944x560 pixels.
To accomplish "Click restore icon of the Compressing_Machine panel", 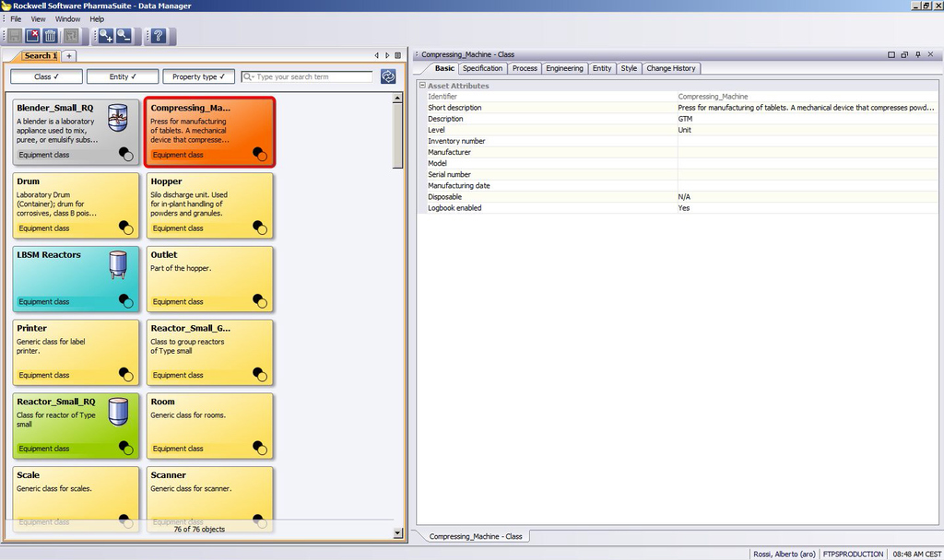I will click(x=904, y=54).
